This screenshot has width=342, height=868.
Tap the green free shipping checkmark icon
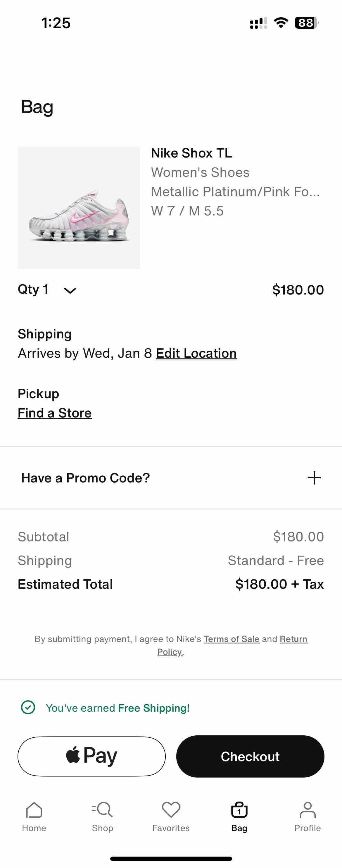click(28, 707)
